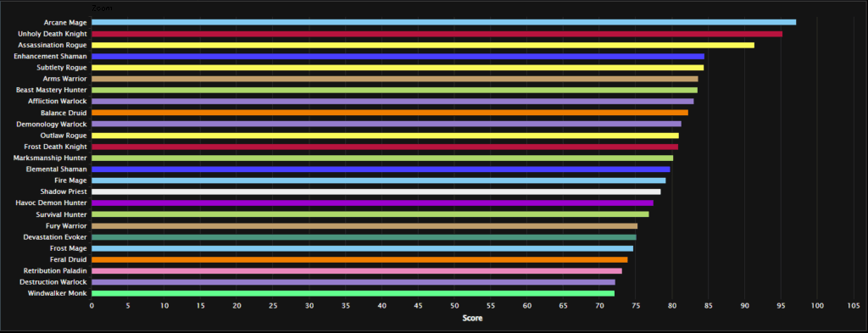Click the 'Survival Hunter' label

(x=61, y=214)
